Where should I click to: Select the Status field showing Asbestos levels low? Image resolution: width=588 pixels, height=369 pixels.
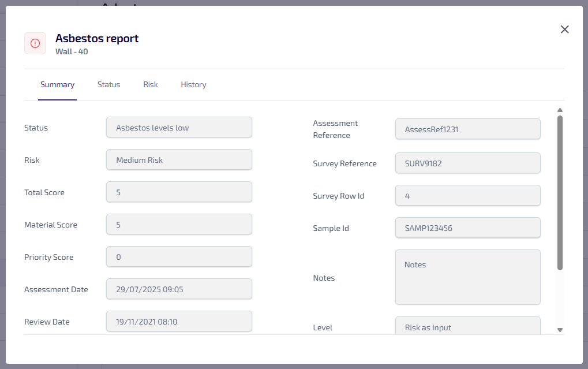coord(179,128)
